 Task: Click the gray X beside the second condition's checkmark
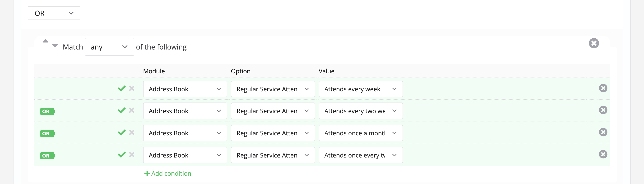pyautogui.click(x=132, y=111)
